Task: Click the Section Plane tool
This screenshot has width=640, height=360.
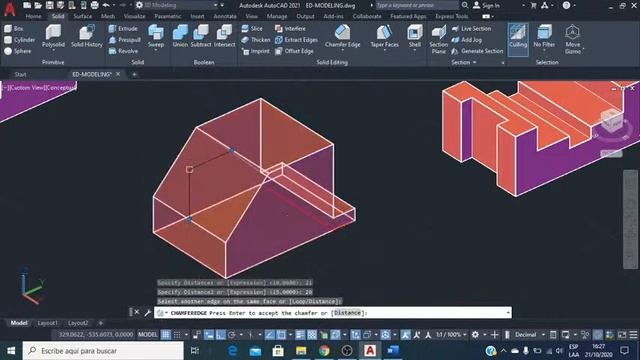Action: 438,39
